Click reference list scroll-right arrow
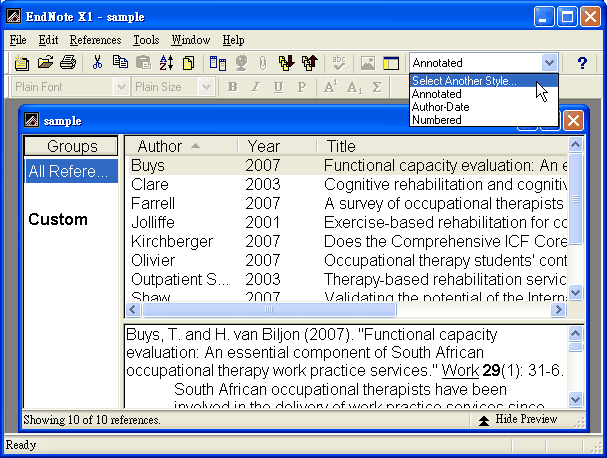This screenshot has width=607, height=458. pos(559,309)
